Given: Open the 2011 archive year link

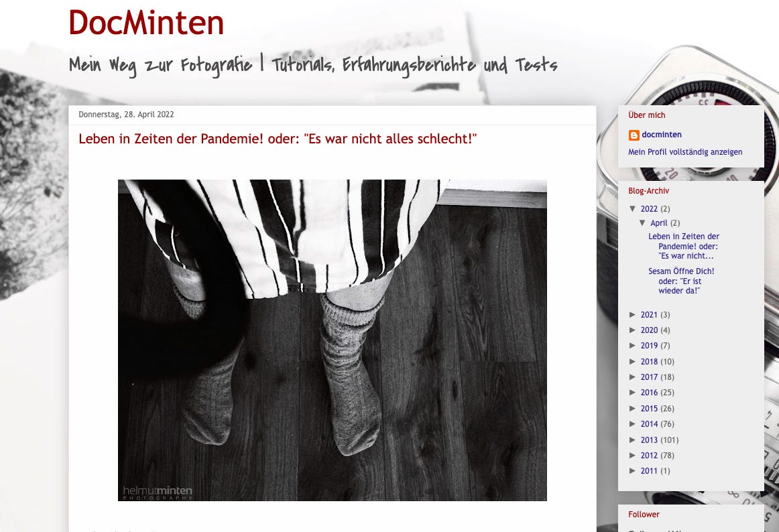Looking at the screenshot, I should coord(649,471).
